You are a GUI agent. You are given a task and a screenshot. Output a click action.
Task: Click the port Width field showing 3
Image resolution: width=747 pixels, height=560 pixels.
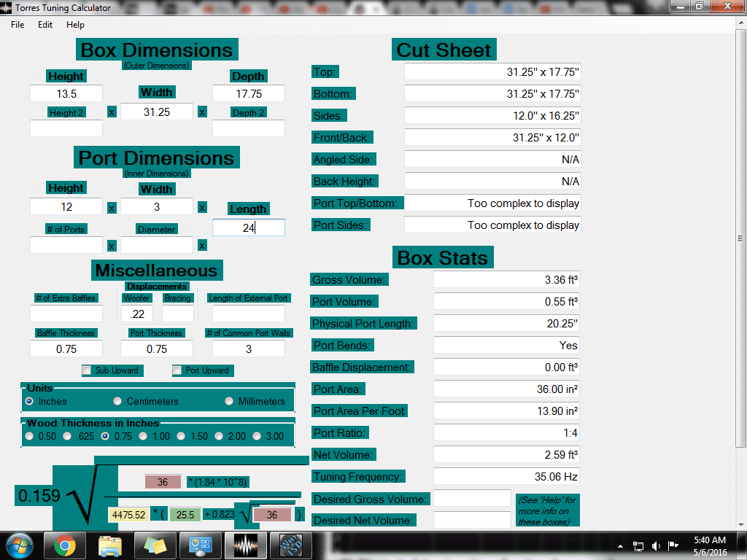(x=157, y=206)
